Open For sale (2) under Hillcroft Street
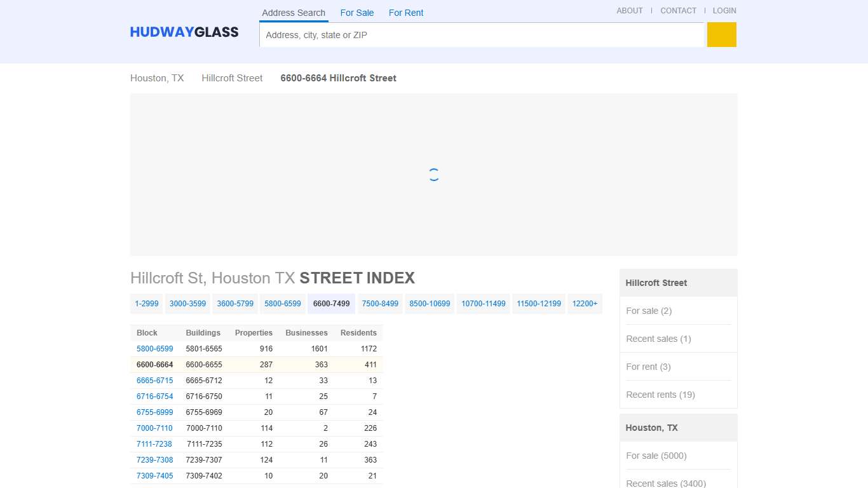 pos(648,311)
